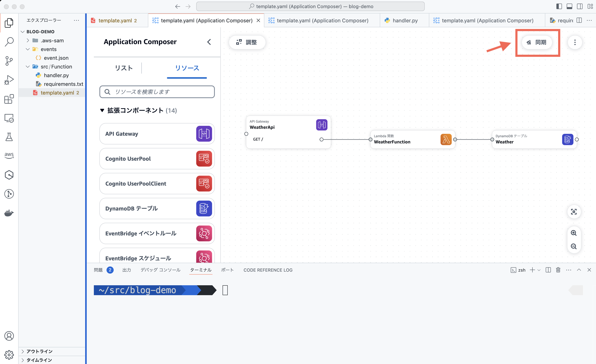
Task: Select EventBridge イベントルール component card
Action: (157, 233)
